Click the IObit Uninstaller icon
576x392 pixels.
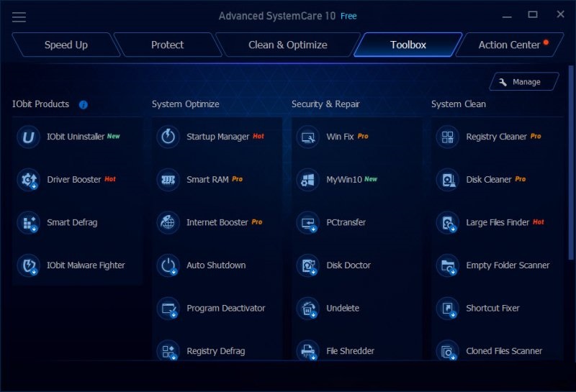point(28,137)
